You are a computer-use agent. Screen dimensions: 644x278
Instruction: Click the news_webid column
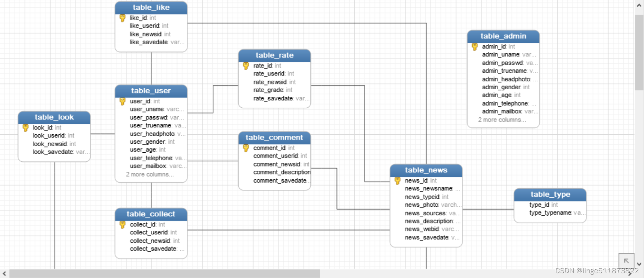(432, 229)
